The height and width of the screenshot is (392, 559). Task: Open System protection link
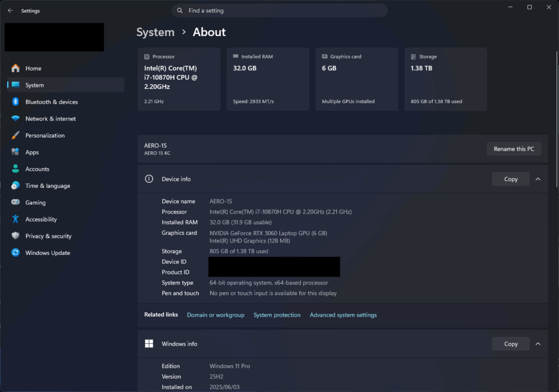tap(277, 315)
